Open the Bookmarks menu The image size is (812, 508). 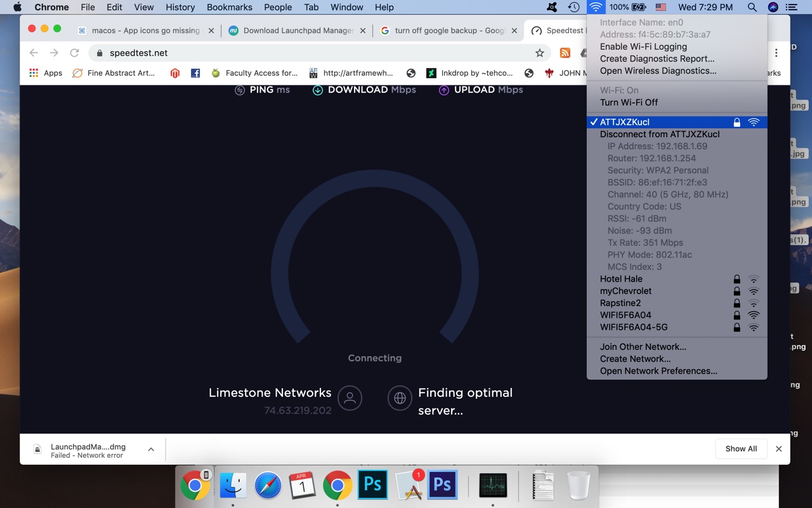point(230,7)
